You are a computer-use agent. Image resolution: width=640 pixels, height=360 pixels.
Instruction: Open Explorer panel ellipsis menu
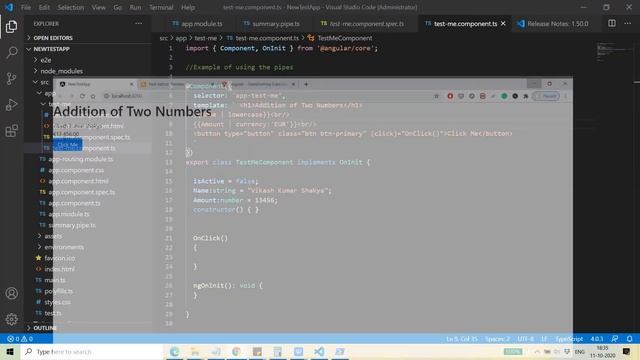click(139, 24)
